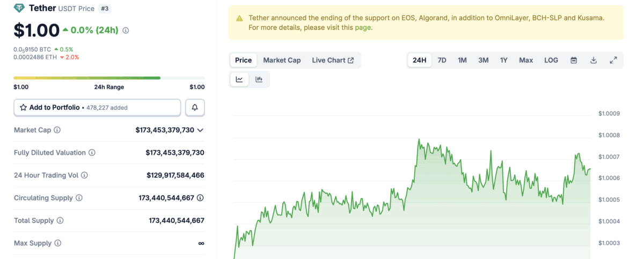Open the 'page' link in announcement
The width and height of the screenshot is (644, 259).
click(x=363, y=27)
